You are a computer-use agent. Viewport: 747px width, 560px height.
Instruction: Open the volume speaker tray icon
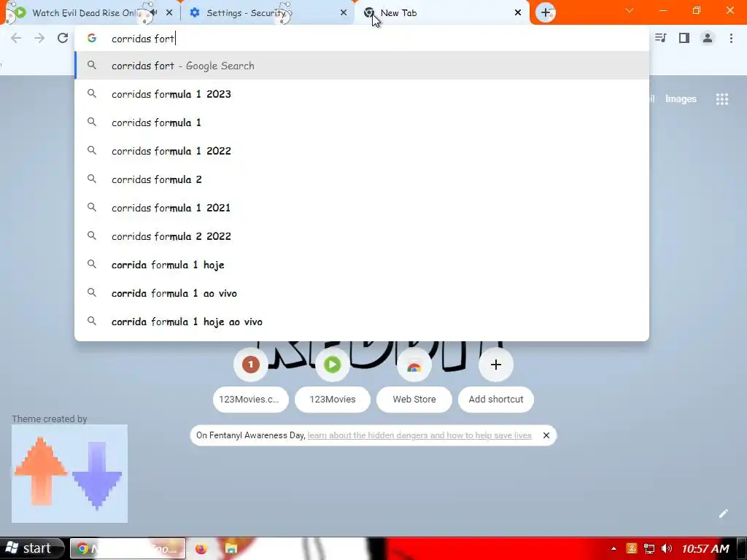667,549
